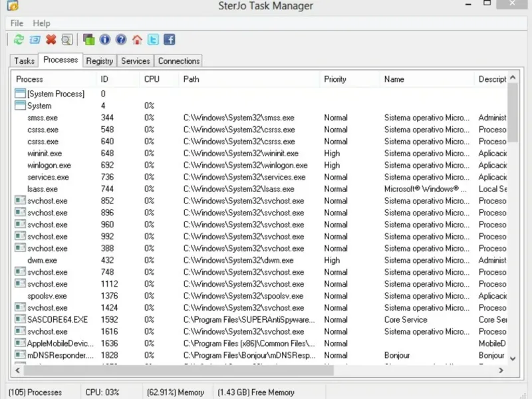
Task: Click the horizontal scrollbar thumb
Action: 178,370
